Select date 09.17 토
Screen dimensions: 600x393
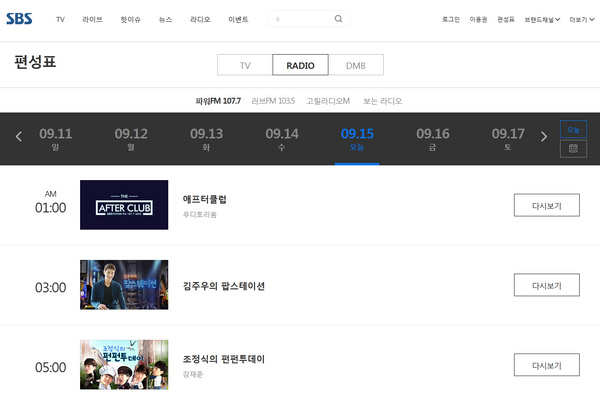508,139
